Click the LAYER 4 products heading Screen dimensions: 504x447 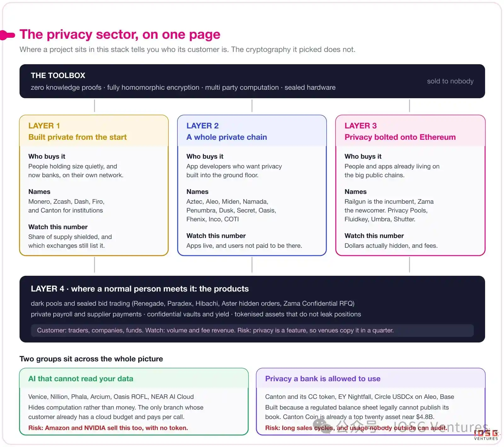point(140,289)
